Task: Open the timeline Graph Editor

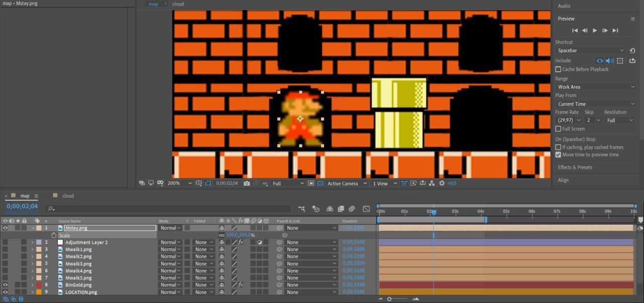Action: pos(366,209)
